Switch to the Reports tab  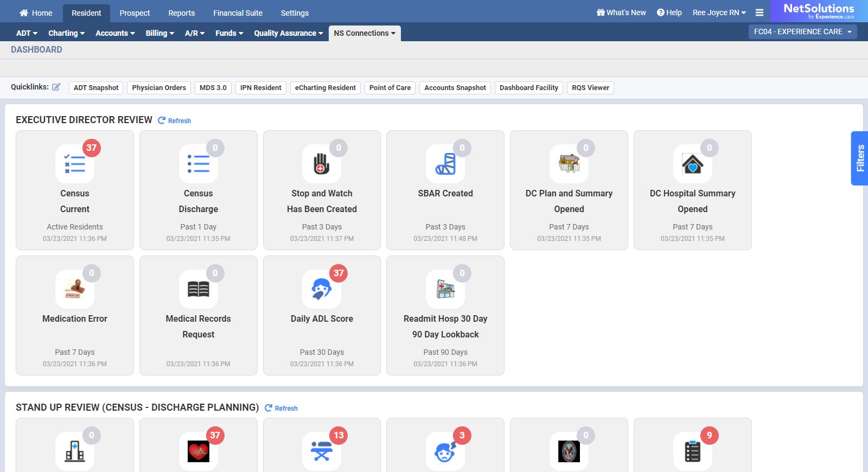point(181,13)
